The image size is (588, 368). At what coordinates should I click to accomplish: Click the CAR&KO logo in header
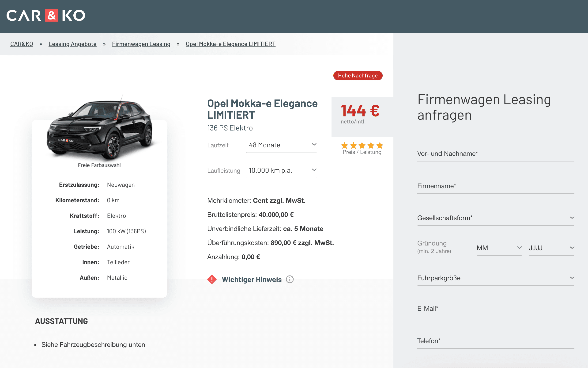[46, 15]
